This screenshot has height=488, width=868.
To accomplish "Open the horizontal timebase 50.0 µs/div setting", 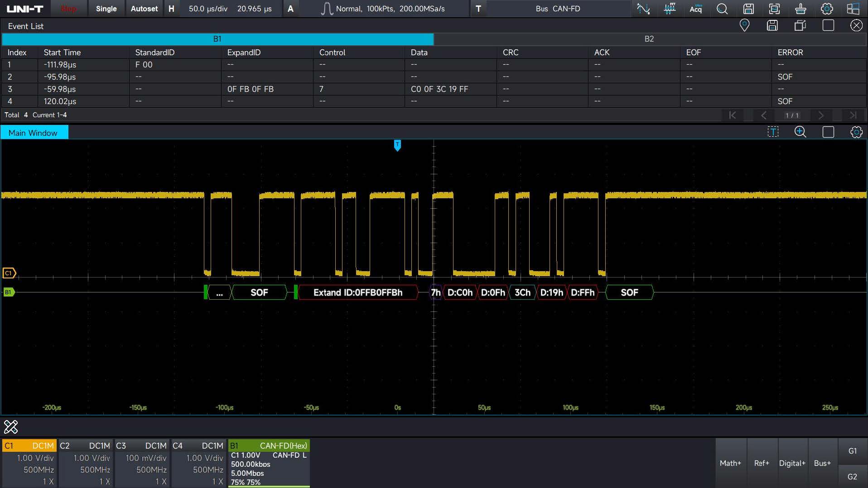I will pos(208,9).
